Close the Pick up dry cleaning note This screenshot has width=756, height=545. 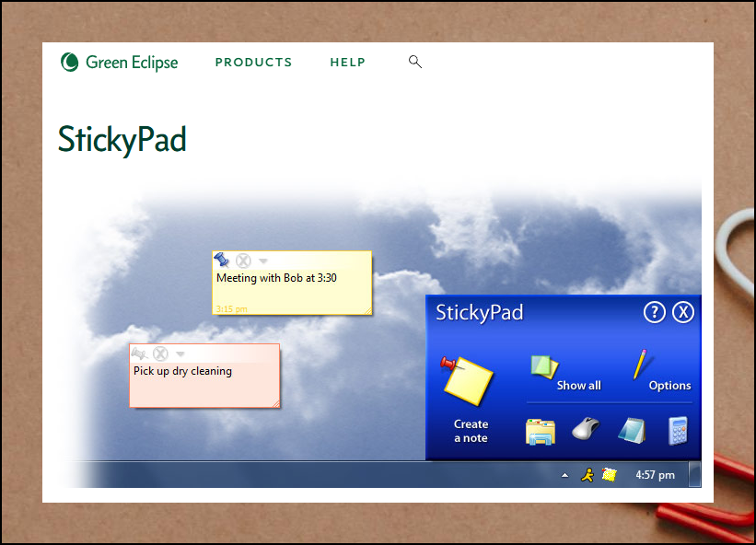pos(160,354)
